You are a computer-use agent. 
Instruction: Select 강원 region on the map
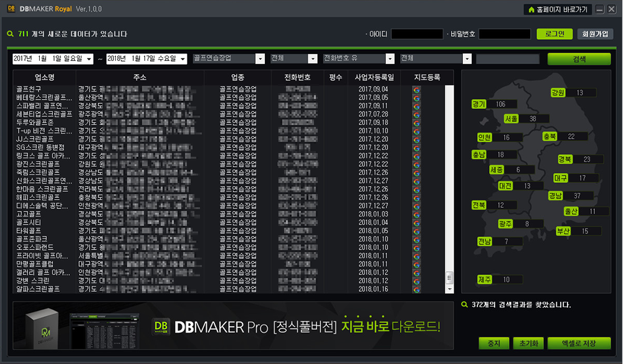558,93
